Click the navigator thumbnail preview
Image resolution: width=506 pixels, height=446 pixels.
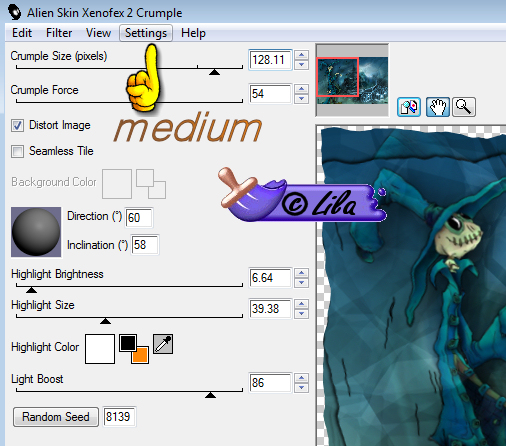(x=352, y=80)
